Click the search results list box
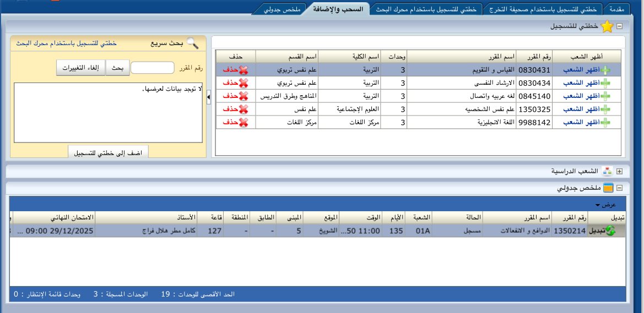 (x=108, y=113)
